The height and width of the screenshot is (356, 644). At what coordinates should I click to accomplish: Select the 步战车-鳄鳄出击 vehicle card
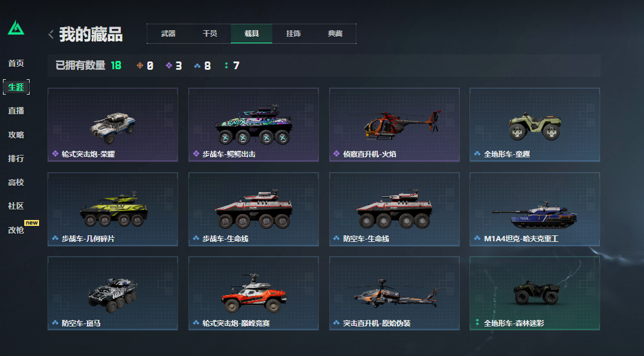point(253,125)
